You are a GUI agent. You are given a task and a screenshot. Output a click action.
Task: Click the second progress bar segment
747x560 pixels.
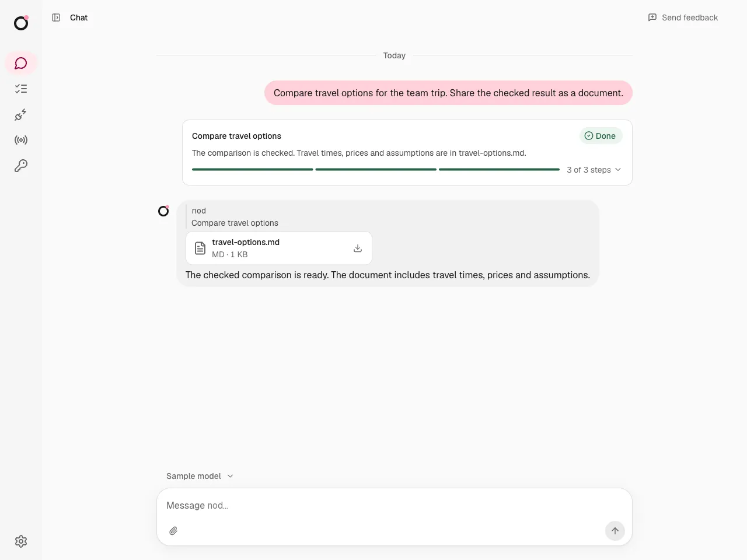(376, 170)
